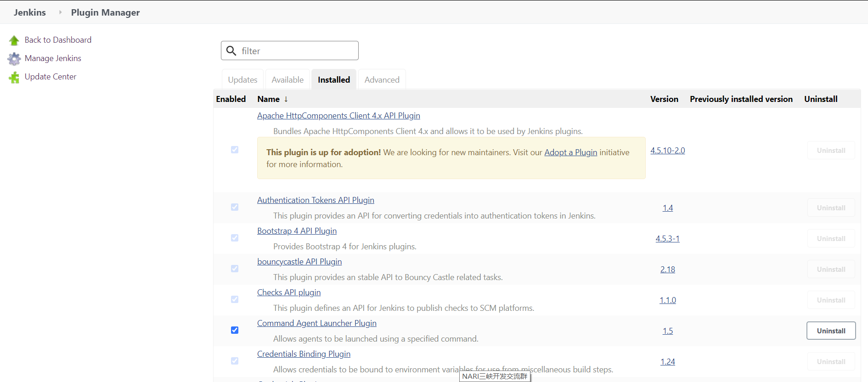868x382 pixels.
Task: Open Command Agent Launcher Plugin link
Action: pyautogui.click(x=317, y=323)
